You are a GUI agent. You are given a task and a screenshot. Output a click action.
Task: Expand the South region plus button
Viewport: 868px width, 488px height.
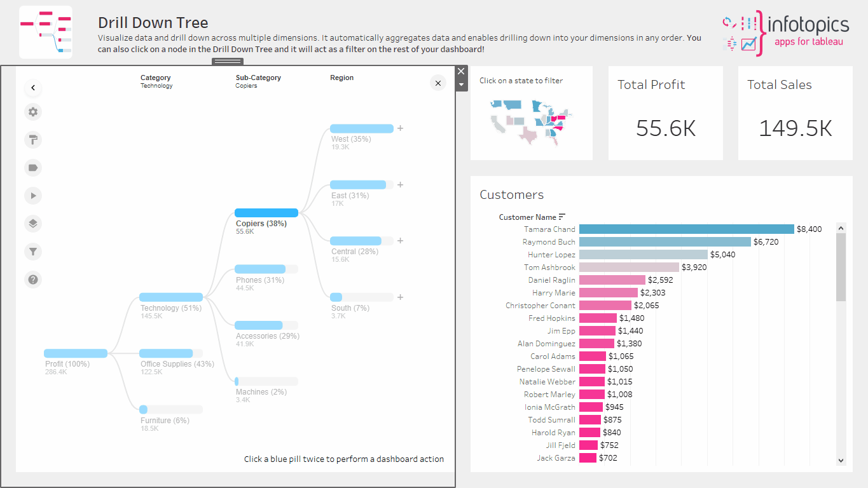(401, 297)
